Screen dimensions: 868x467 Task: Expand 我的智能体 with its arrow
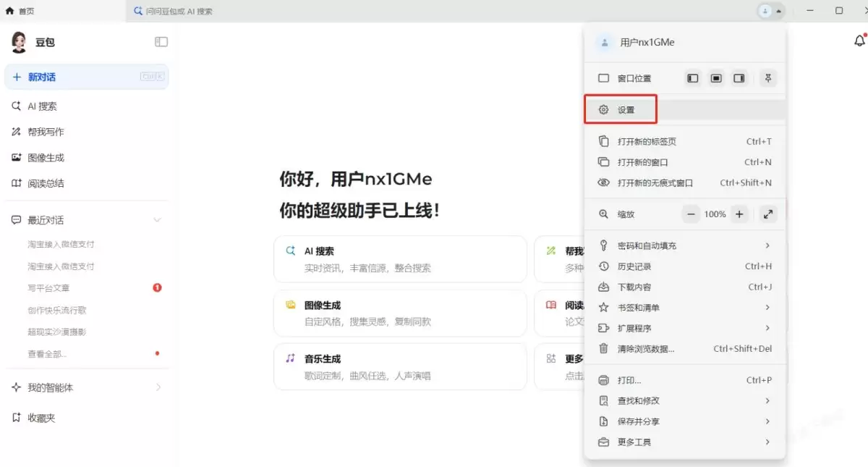pyautogui.click(x=158, y=387)
